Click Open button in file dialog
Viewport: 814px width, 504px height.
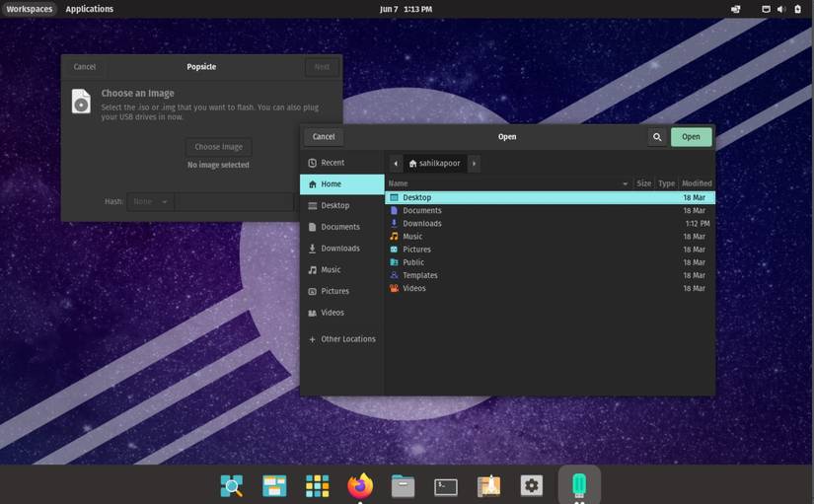691,137
